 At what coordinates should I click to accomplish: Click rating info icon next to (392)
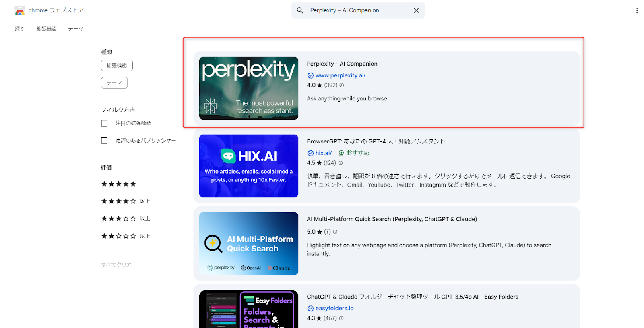[342, 85]
